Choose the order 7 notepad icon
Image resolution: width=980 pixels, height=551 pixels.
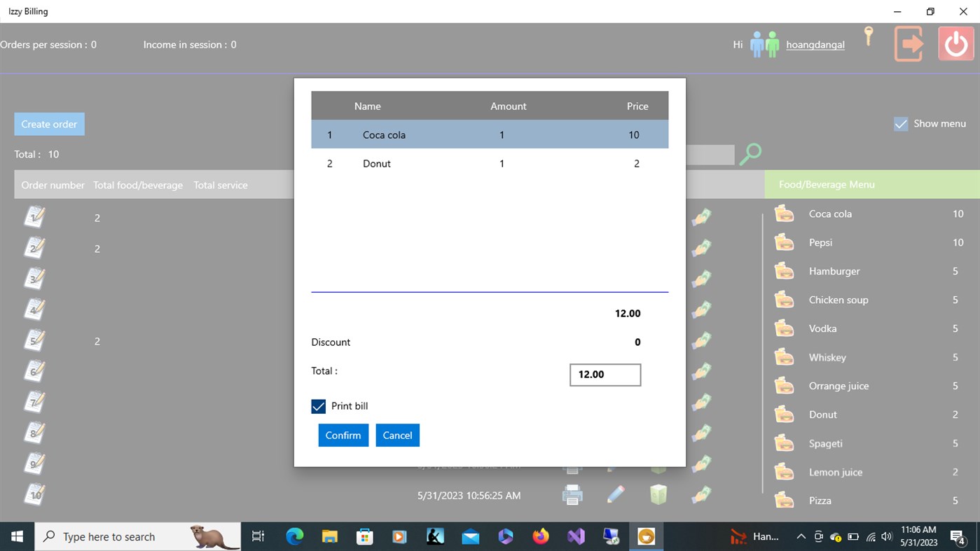(x=35, y=402)
